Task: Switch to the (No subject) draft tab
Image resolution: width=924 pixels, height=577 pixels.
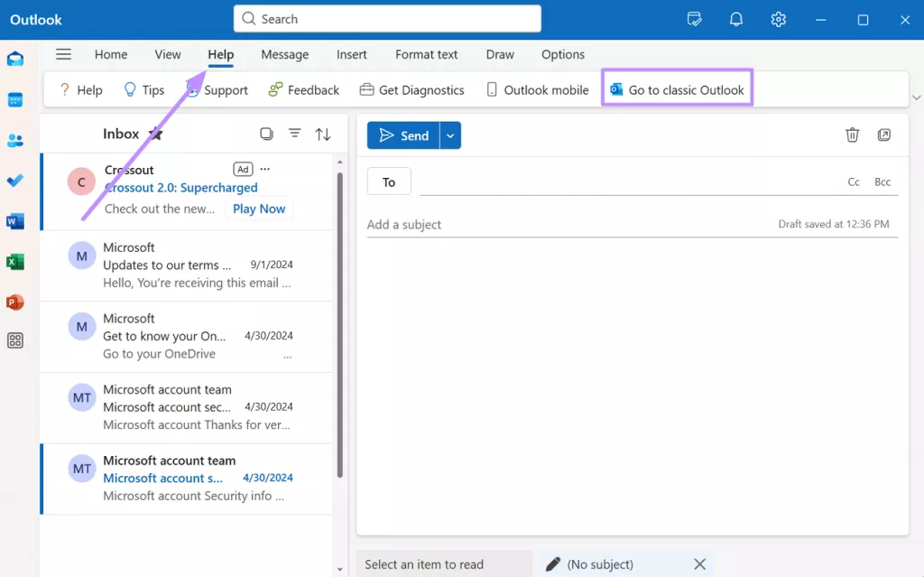Action: tap(600, 564)
